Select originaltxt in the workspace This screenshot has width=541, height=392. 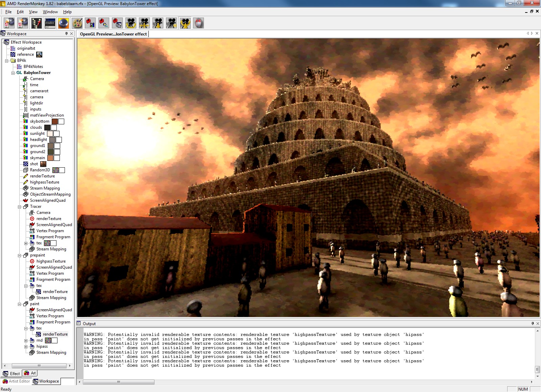coord(26,48)
